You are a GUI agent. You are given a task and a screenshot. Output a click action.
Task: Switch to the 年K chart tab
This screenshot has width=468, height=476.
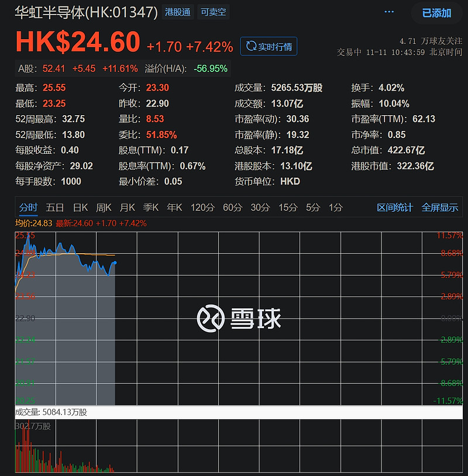click(x=174, y=208)
